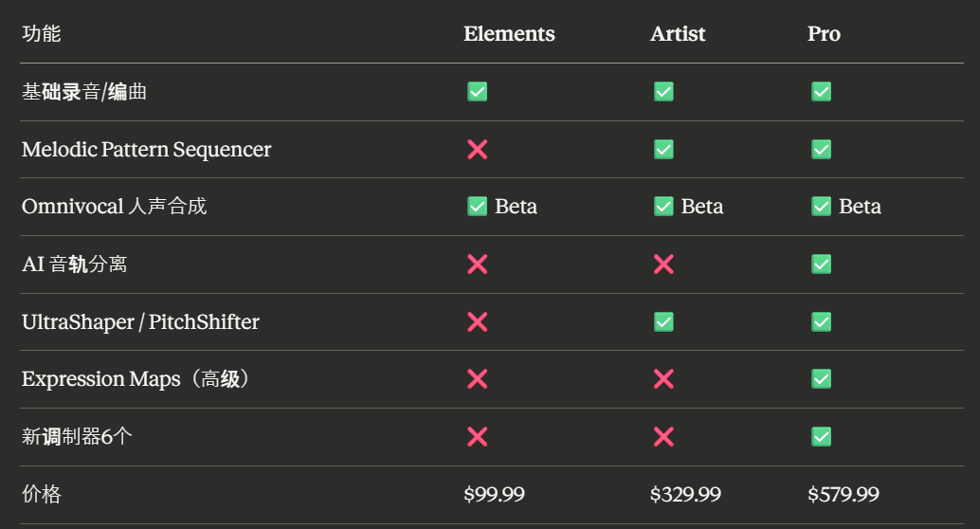Select the Pro column header
Viewport: 980px width, 529px height.
click(824, 34)
